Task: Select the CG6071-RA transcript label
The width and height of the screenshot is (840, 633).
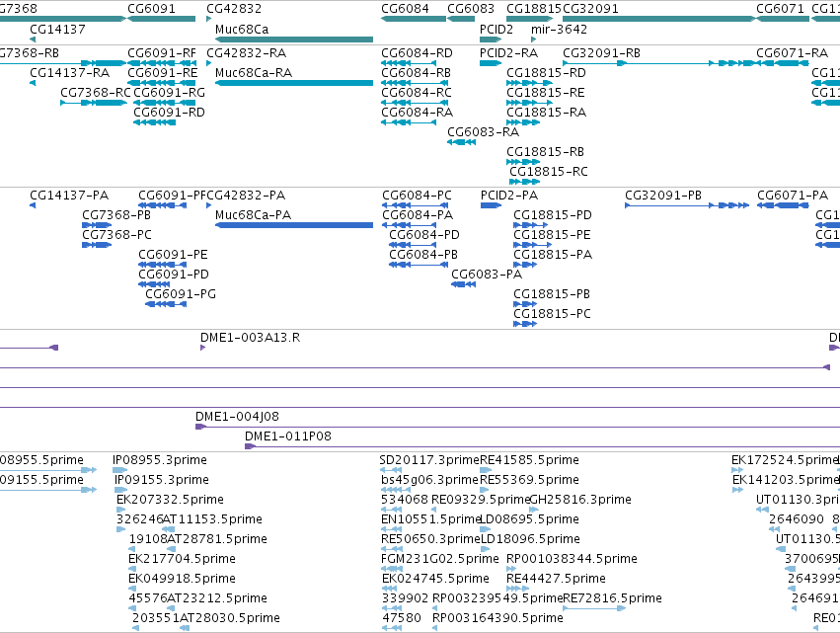Action: click(x=792, y=53)
